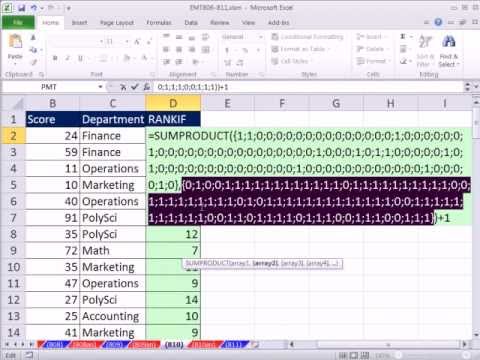Open the font size dropdown

(127, 42)
